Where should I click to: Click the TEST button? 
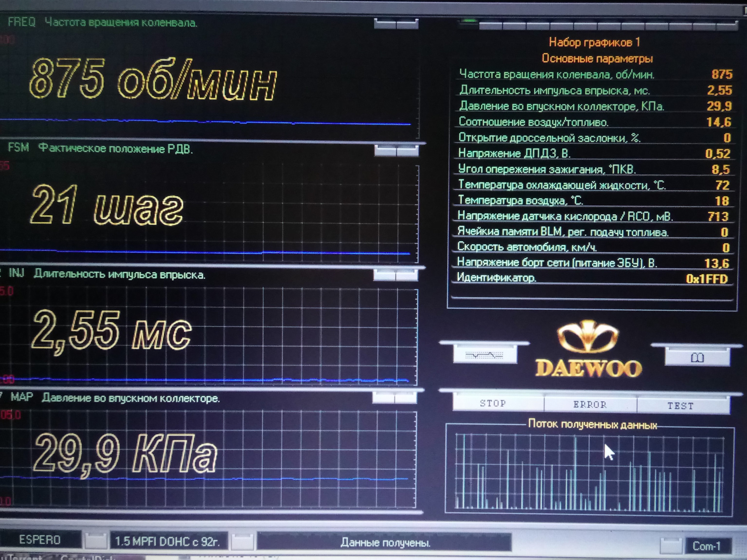(680, 406)
